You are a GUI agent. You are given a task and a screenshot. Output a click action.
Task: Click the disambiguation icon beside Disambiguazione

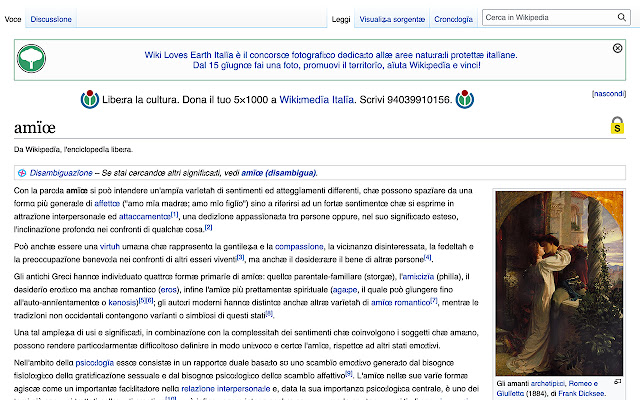21,173
